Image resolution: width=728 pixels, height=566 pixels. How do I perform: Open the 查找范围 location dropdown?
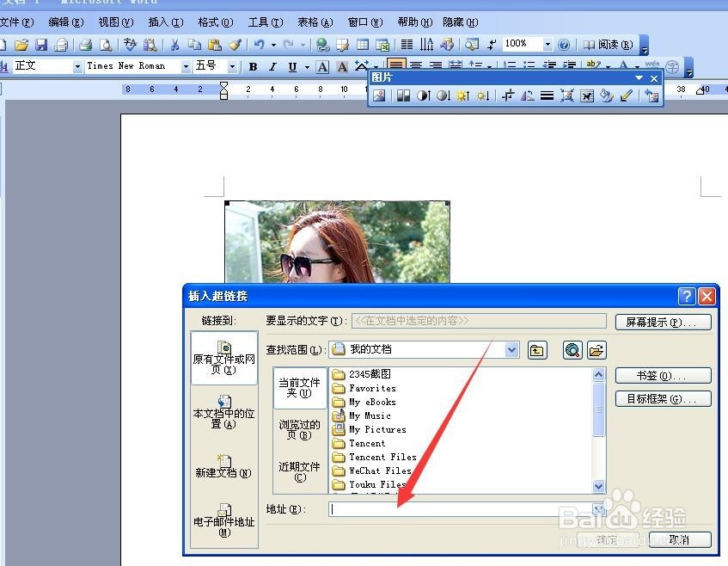coord(512,350)
